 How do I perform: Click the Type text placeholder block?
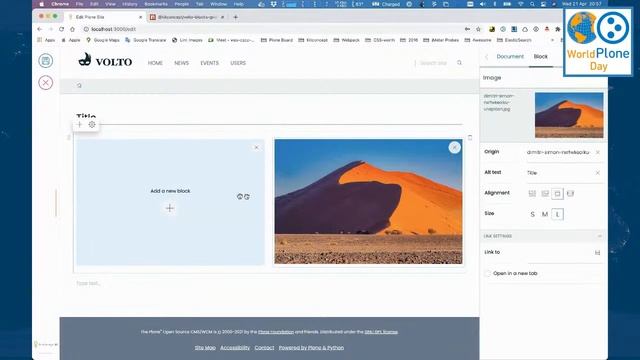coord(88,283)
